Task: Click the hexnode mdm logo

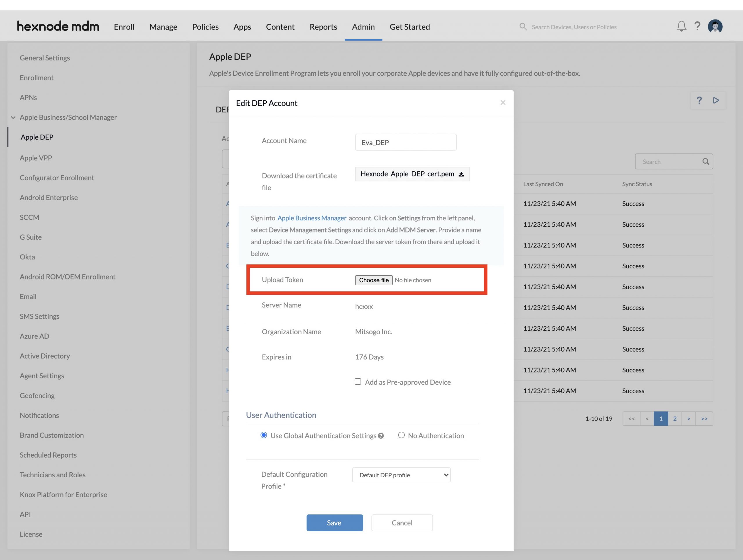Action: pyautogui.click(x=58, y=26)
